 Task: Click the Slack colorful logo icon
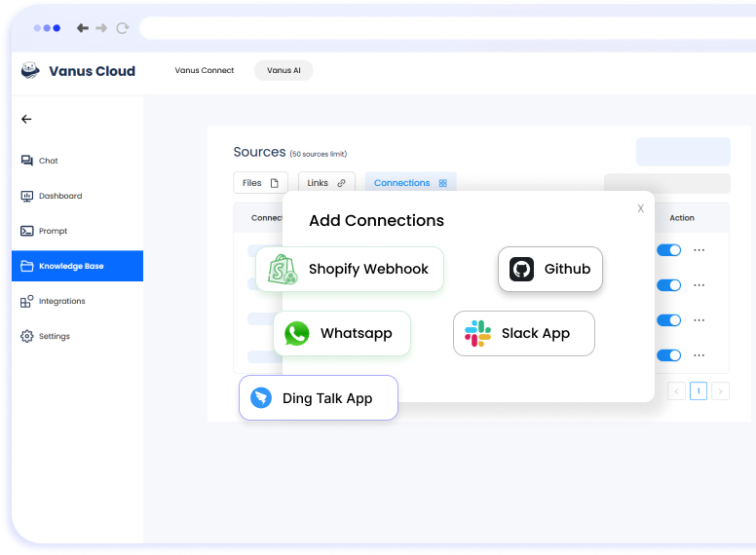(x=477, y=333)
